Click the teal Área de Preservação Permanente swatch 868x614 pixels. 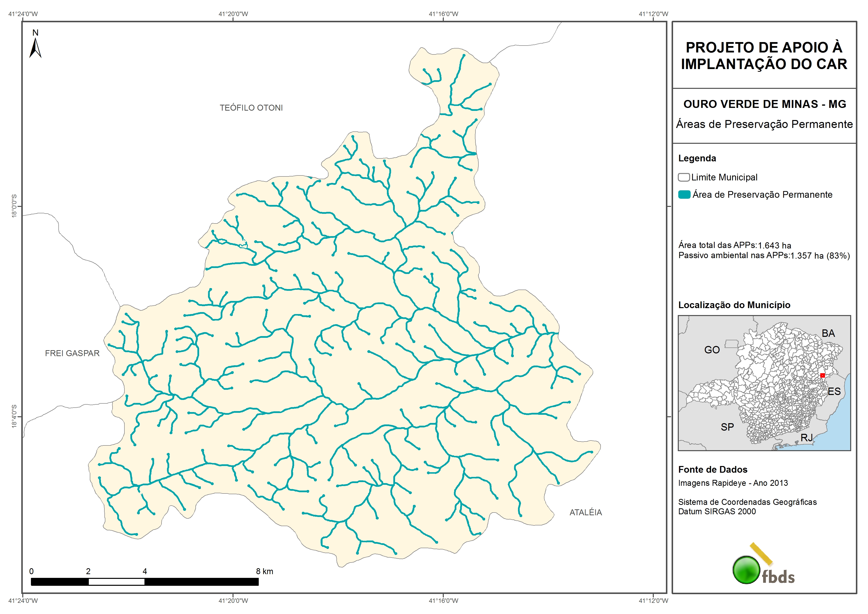684,195
